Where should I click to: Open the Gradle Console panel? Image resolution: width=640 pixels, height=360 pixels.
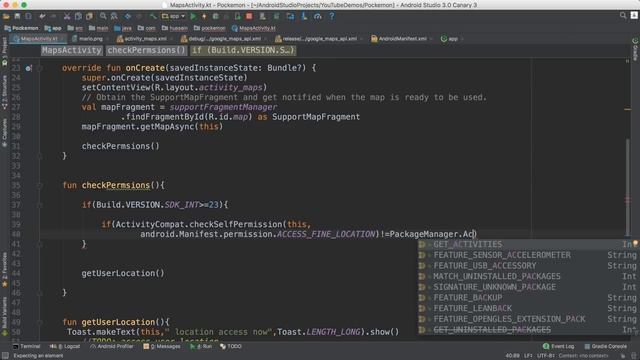(x=605, y=346)
